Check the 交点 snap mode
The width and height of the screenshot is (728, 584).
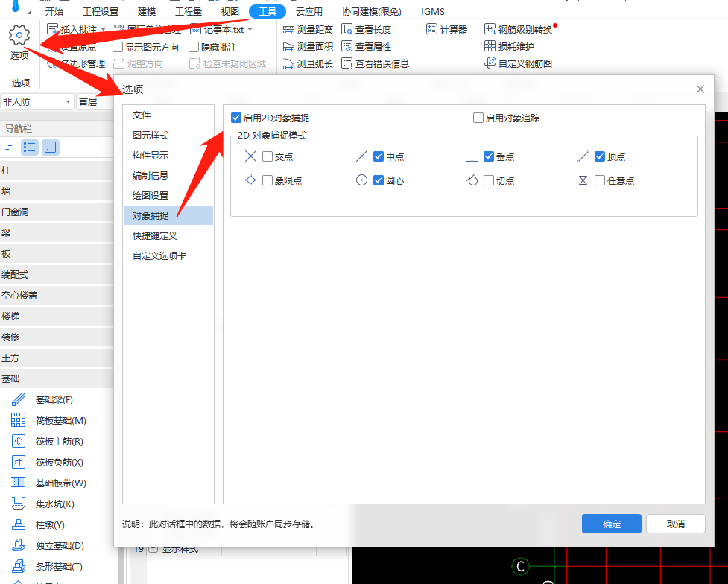[268, 156]
